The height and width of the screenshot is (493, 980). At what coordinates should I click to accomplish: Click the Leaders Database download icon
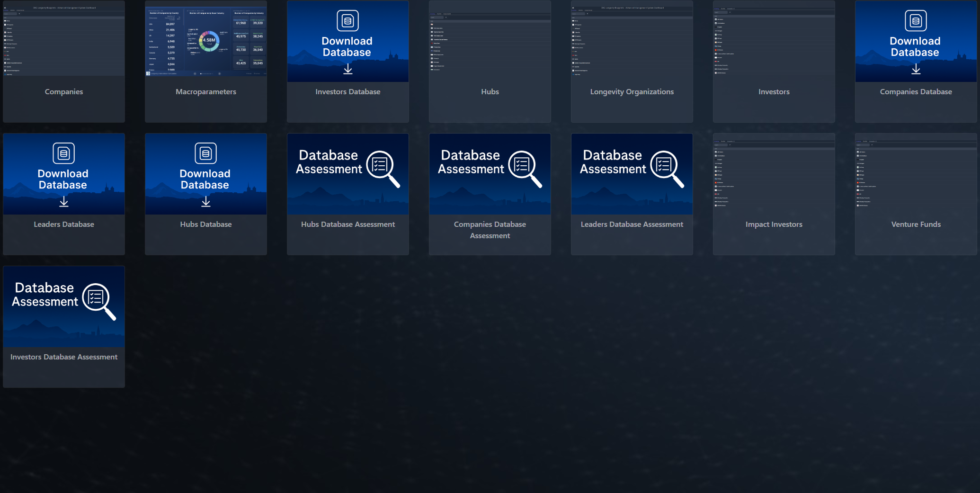pos(64,202)
